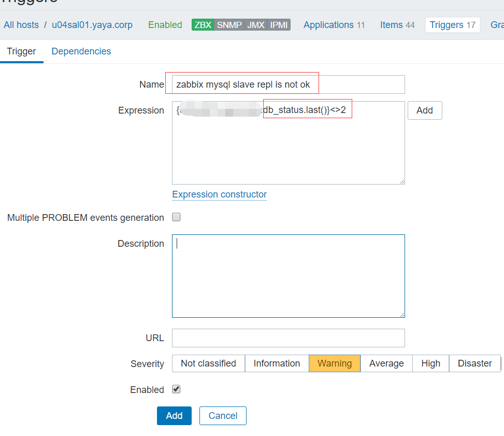The width and height of the screenshot is (504, 436).
Task: Submit the form with blue Add button
Action: tap(174, 416)
